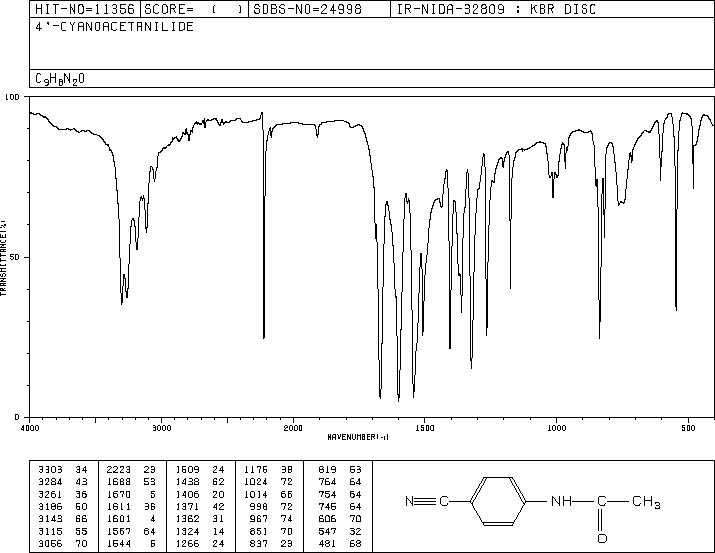Click the WAVENUMBER axis title
Image resolution: width=715 pixels, height=553 pixels.
pos(358,437)
